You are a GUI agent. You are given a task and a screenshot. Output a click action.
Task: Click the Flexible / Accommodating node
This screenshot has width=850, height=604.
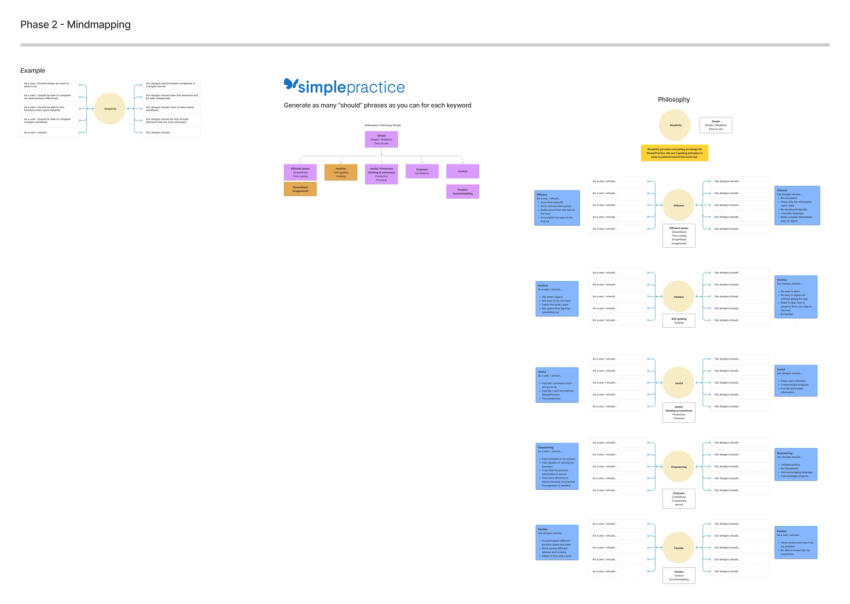[x=463, y=190]
